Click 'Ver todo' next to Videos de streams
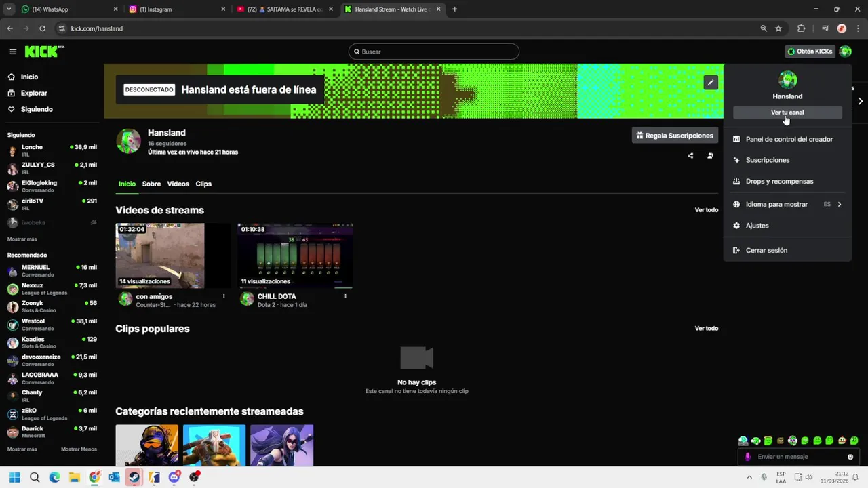This screenshot has height=488, width=868. [x=706, y=210]
